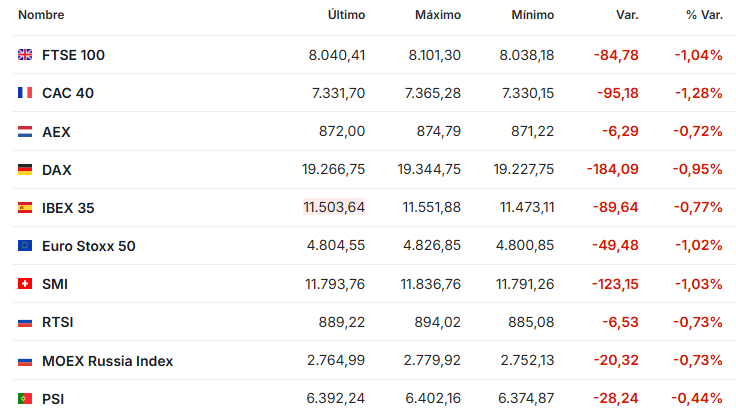Sort table by Nombre column header
Screen dimensions: 736x416
[41, 15]
